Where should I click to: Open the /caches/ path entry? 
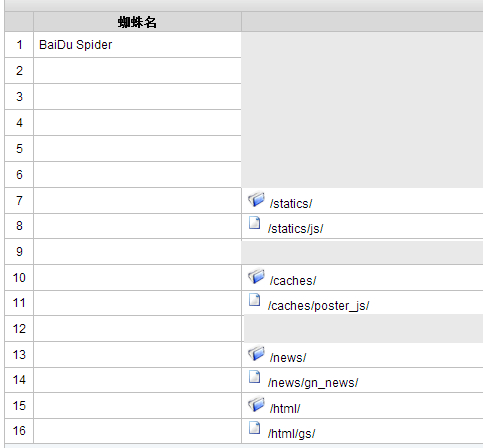293,281
